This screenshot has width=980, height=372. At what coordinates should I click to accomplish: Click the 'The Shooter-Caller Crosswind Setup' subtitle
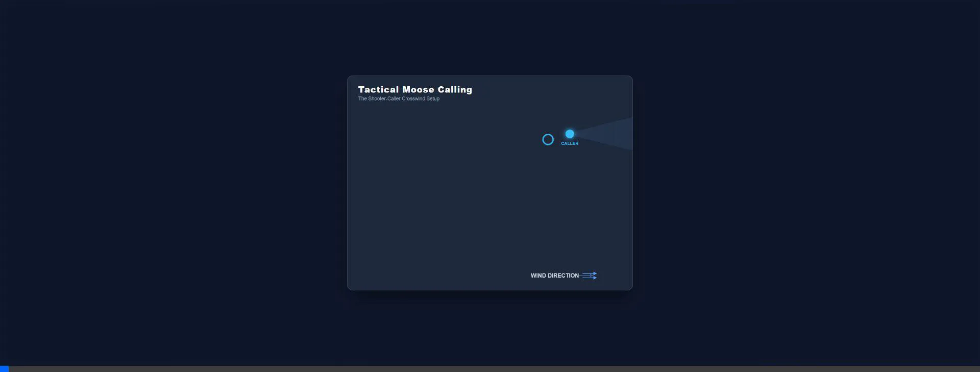(399, 98)
